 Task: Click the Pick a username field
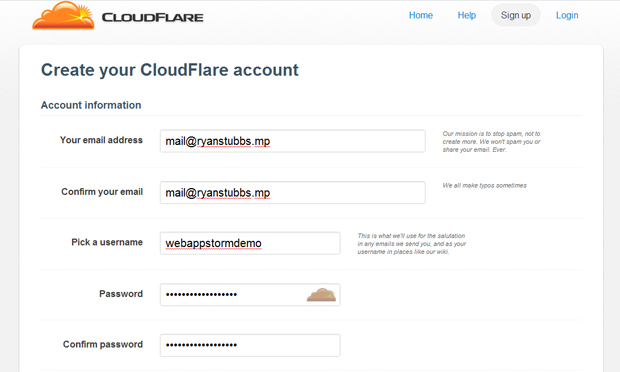[250, 243]
